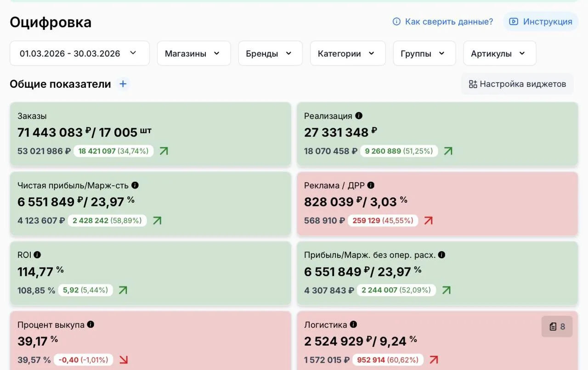The image size is (588, 370).
Task: Click the badge 2 244 007 (52,09%)
Action: (x=396, y=290)
